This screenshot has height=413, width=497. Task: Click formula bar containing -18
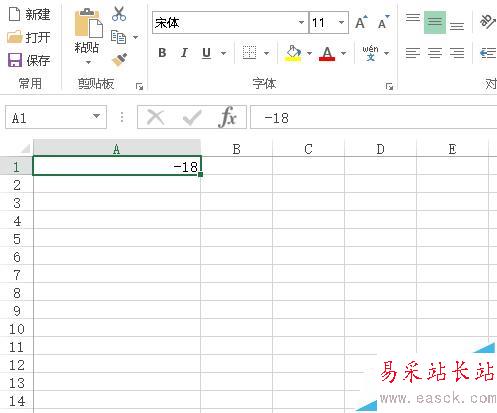(x=373, y=117)
